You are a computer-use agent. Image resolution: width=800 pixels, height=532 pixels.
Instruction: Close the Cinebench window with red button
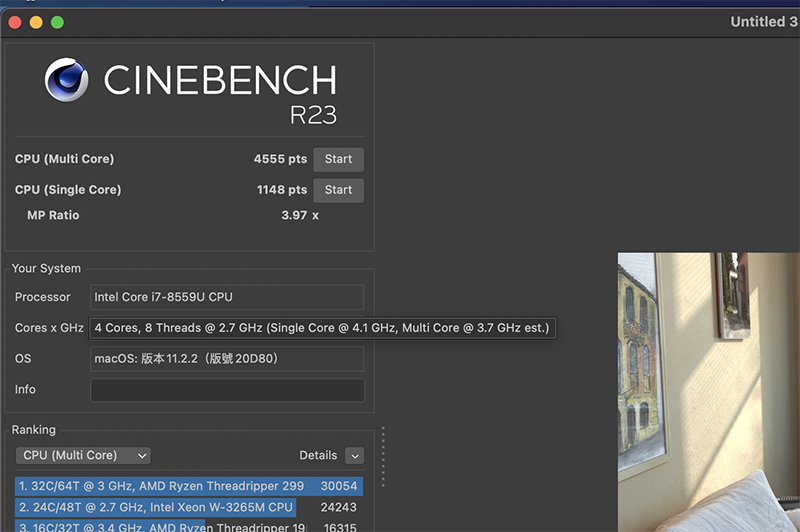[x=15, y=22]
